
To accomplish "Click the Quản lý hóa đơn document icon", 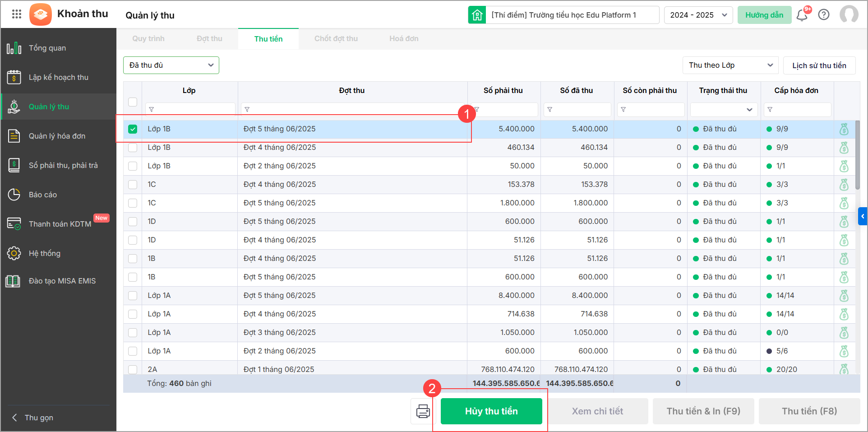I will click(14, 136).
